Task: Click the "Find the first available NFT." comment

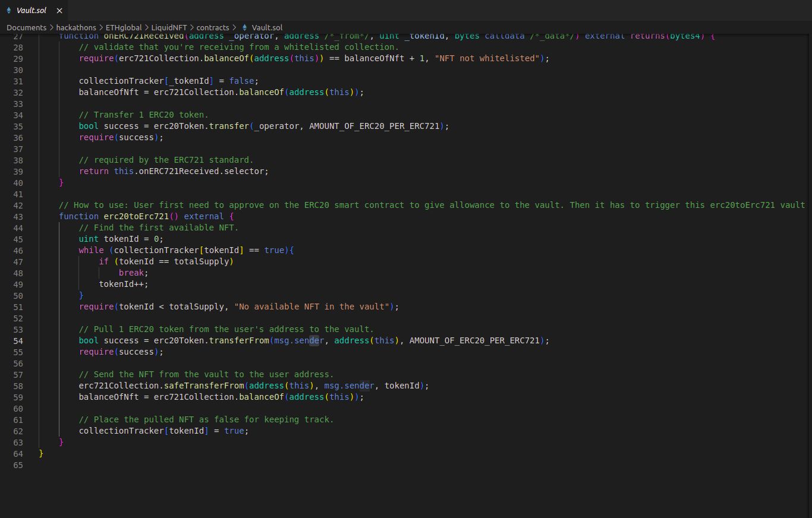Action: pos(159,228)
